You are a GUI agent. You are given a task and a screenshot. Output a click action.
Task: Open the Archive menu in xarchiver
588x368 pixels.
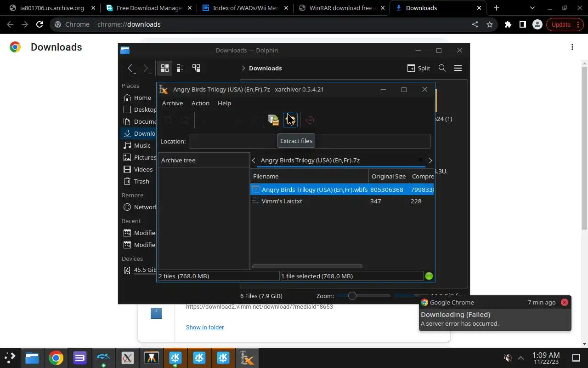[172, 103]
